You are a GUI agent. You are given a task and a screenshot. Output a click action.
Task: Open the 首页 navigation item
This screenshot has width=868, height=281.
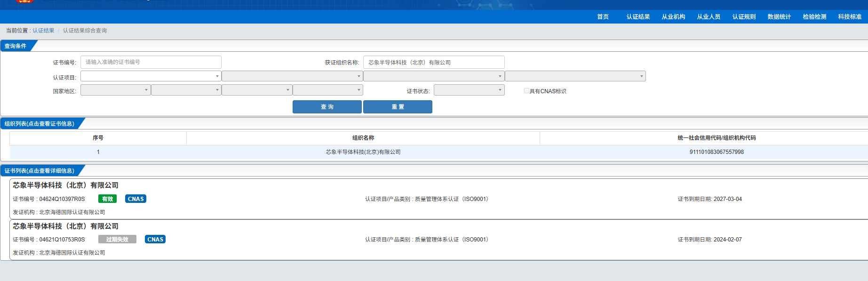[603, 17]
